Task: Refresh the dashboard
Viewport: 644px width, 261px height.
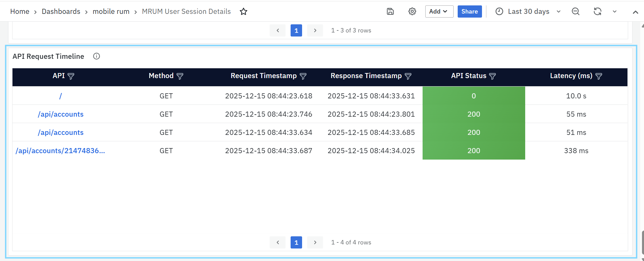Action: pyautogui.click(x=597, y=11)
